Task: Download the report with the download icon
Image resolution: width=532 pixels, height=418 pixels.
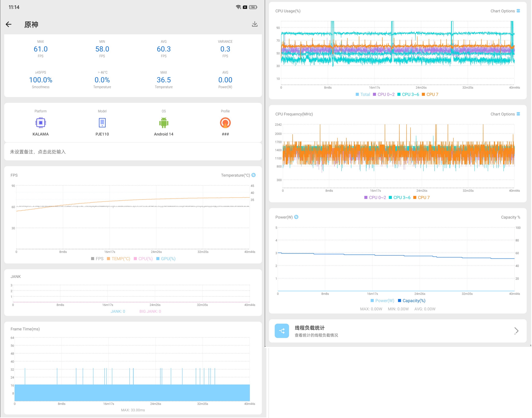Action: click(x=255, y=24)
